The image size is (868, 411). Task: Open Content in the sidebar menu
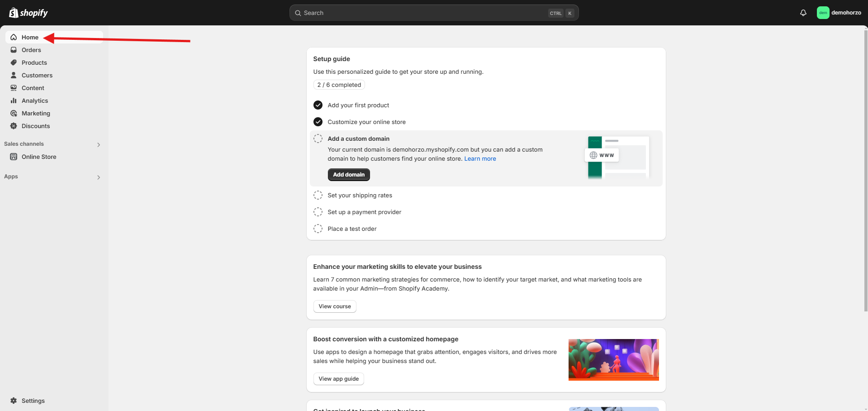[33, 88]
